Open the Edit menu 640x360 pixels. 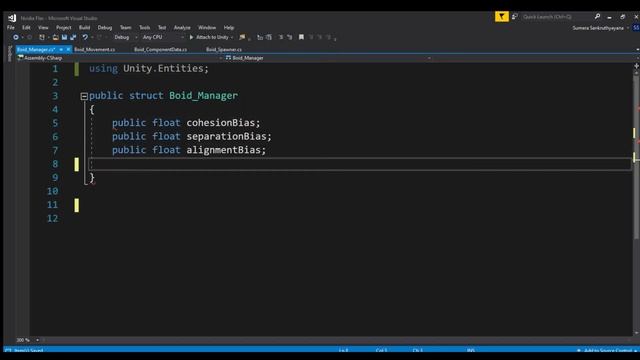[26, 27]
